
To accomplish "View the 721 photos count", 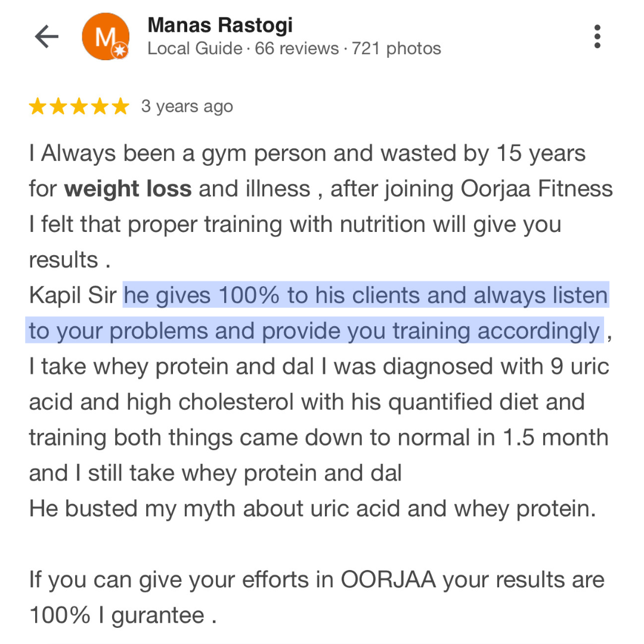I will pos(397,48).
